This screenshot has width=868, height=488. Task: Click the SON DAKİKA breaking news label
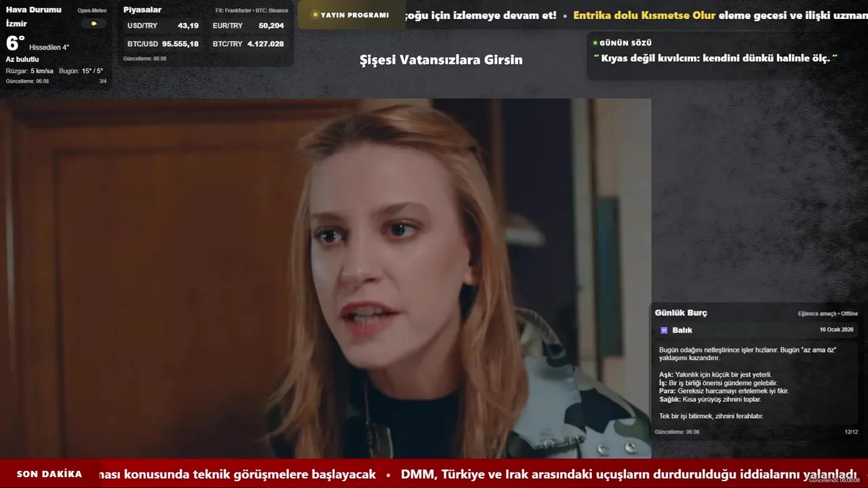50,474
